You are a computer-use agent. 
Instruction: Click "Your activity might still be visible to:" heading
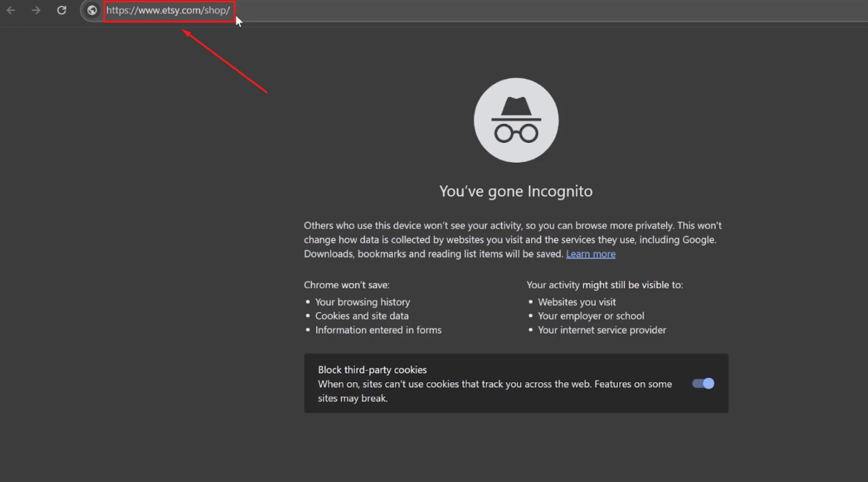[x=605, y=285]
